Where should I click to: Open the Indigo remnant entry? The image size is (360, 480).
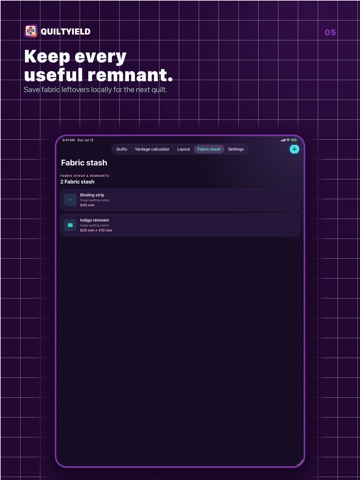(180, 225)
